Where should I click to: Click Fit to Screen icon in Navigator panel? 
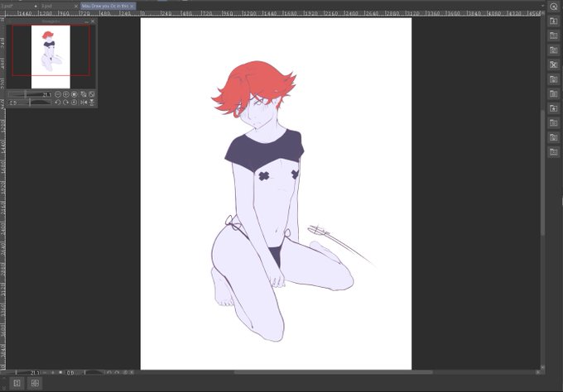(92, 94)
